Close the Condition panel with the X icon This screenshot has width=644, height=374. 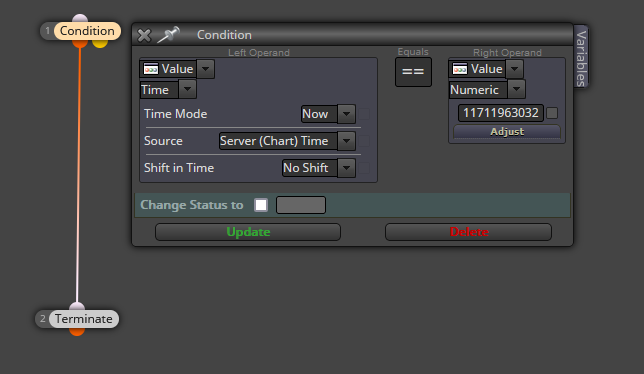pos(144,35)
